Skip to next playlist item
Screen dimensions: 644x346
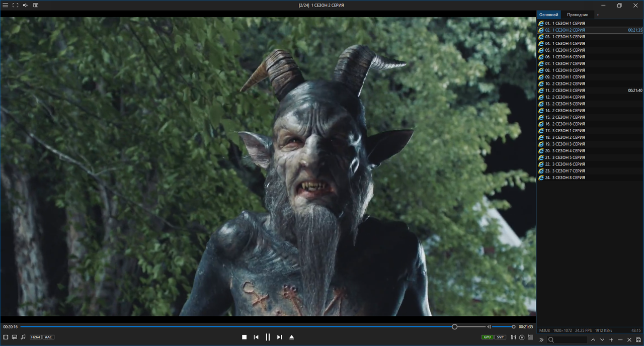[x=280, y=337]
